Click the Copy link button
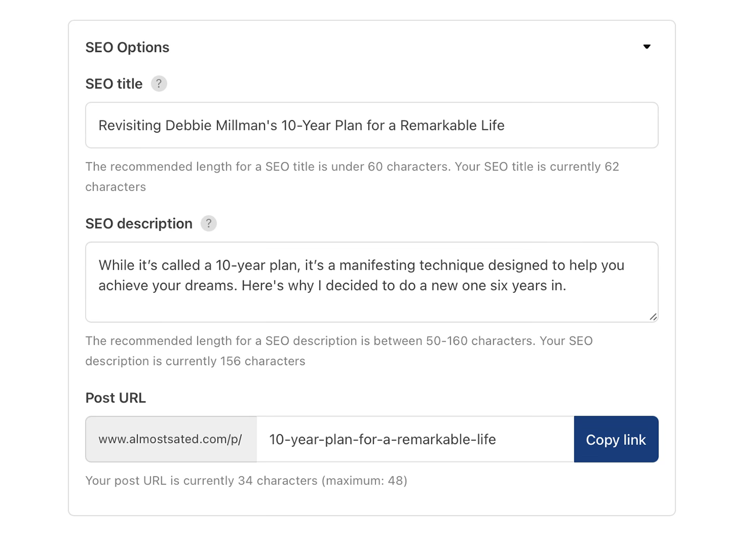The image size is (756, 544). 616,439
